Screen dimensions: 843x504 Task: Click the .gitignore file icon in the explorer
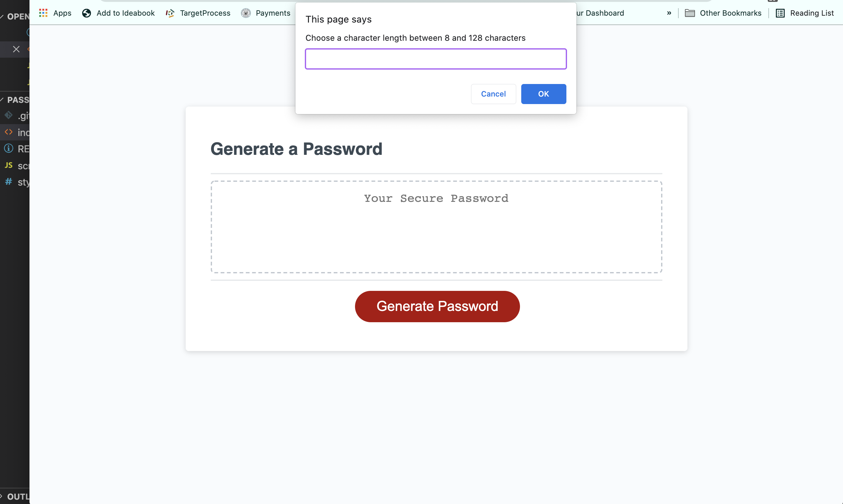click(8, 115)
